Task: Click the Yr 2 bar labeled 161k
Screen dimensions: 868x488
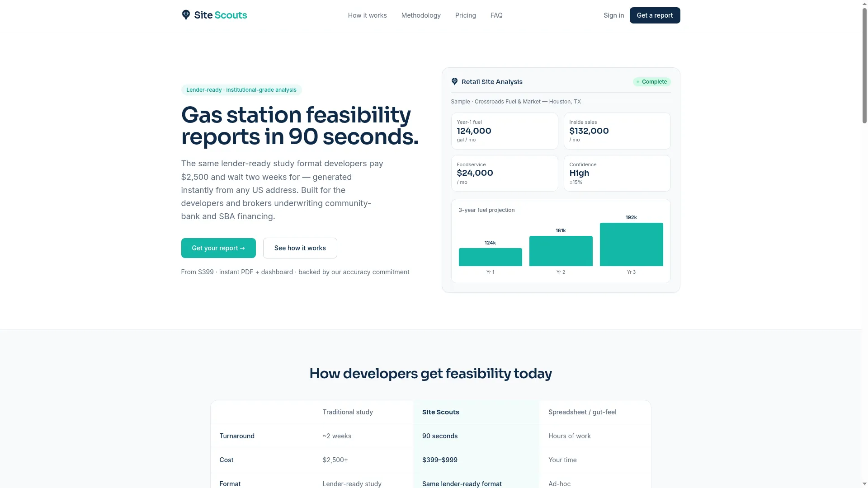Action: pos(561,251)
